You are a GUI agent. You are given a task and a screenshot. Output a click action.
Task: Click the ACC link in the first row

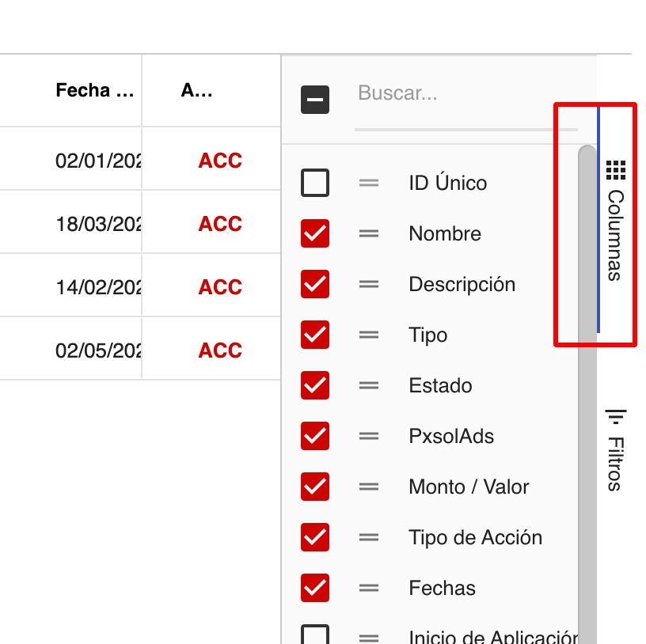pyautogui.click(x=219, y=161)
